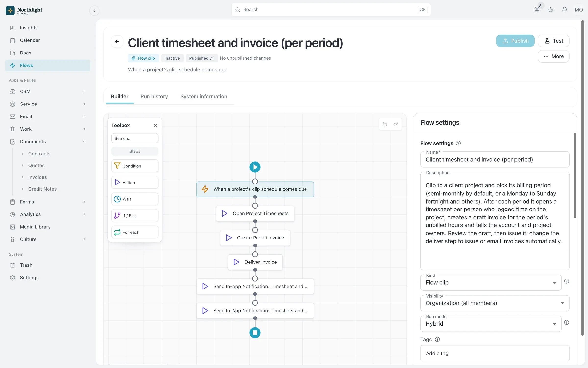Expand the Forms sidebar section
Screen dimensions: 588x368
point(48,202)
